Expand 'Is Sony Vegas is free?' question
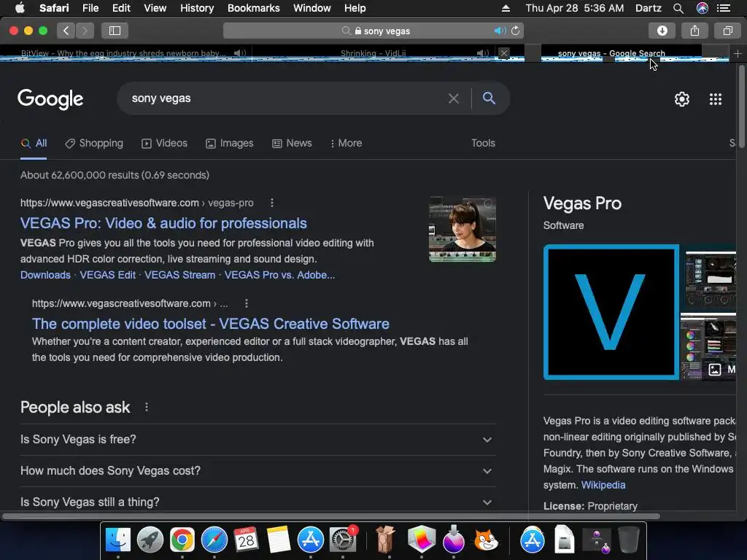Screen dimensions: 747x560 click(258, 440)
